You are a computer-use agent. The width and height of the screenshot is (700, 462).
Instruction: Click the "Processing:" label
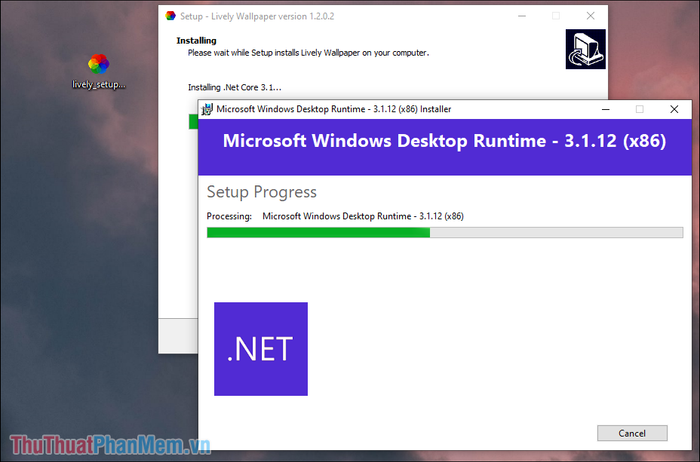point(229,216)
